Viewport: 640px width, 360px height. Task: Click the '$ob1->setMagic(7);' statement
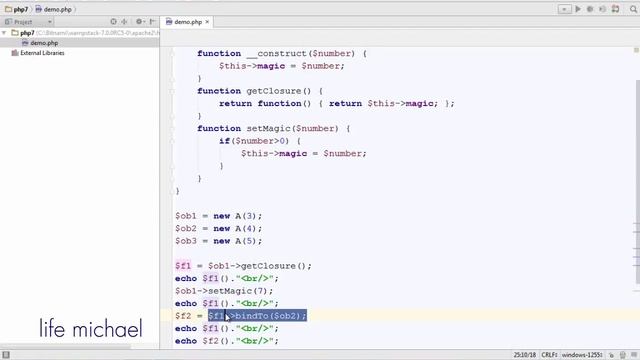pyautogui.click(x=224, y=291)
